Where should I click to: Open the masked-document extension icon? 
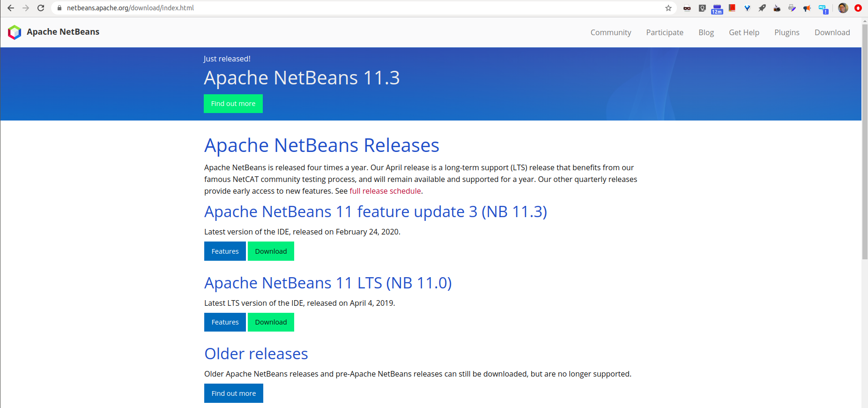[x=687, y=8]
